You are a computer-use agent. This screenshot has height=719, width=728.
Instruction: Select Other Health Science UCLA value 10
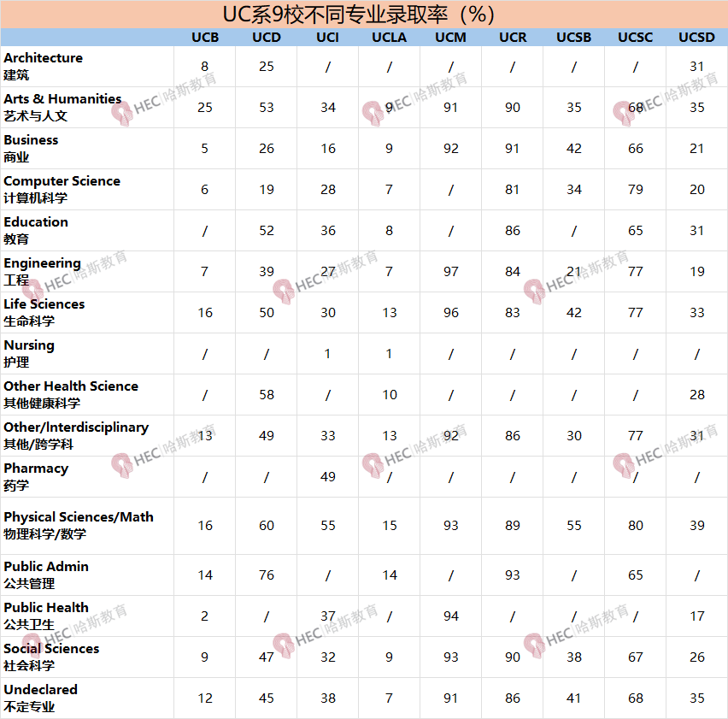[x=390, y=395]
